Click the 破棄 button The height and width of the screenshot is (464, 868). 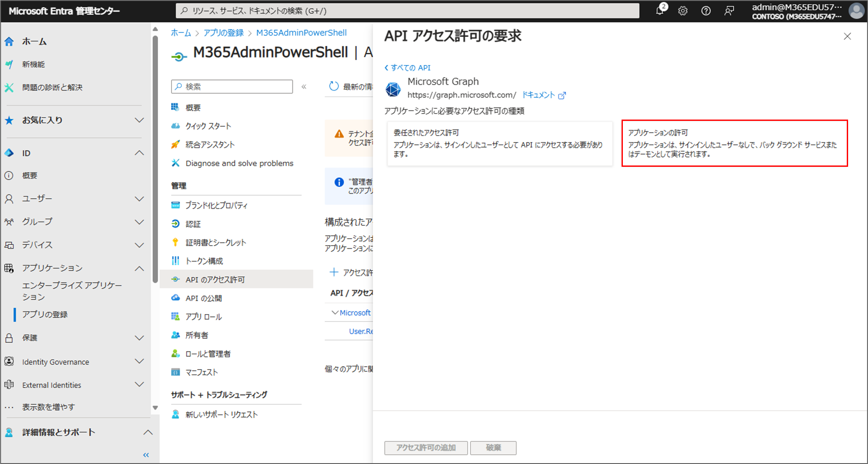click(493, 448)
